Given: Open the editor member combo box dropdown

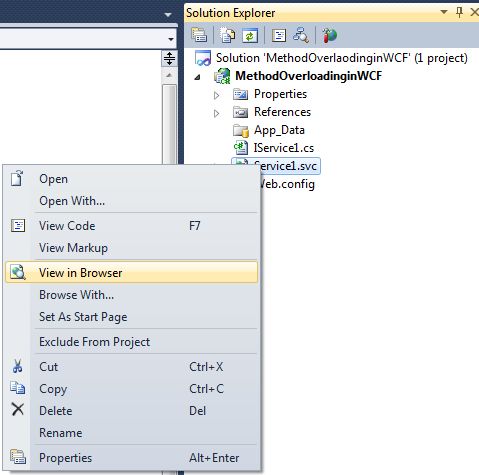Looking at the screenshot, I should click(171, 39).
